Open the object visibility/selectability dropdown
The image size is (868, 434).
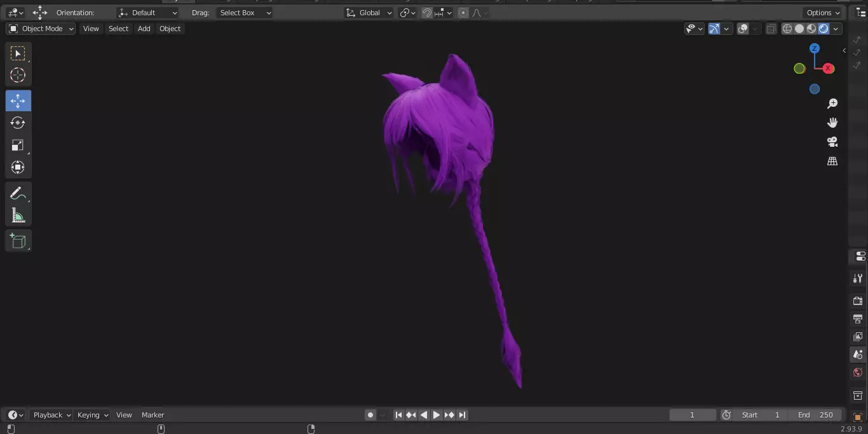(695, 29)
